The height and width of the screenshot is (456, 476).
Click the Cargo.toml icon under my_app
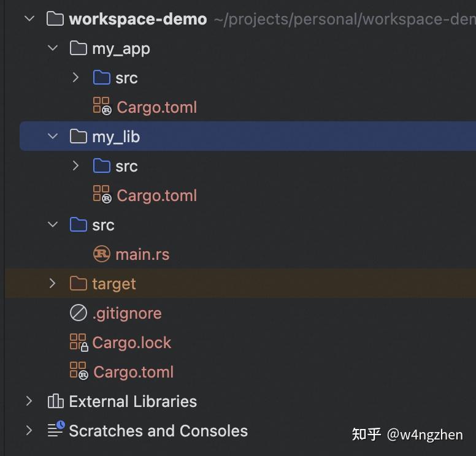click(102, 107)
